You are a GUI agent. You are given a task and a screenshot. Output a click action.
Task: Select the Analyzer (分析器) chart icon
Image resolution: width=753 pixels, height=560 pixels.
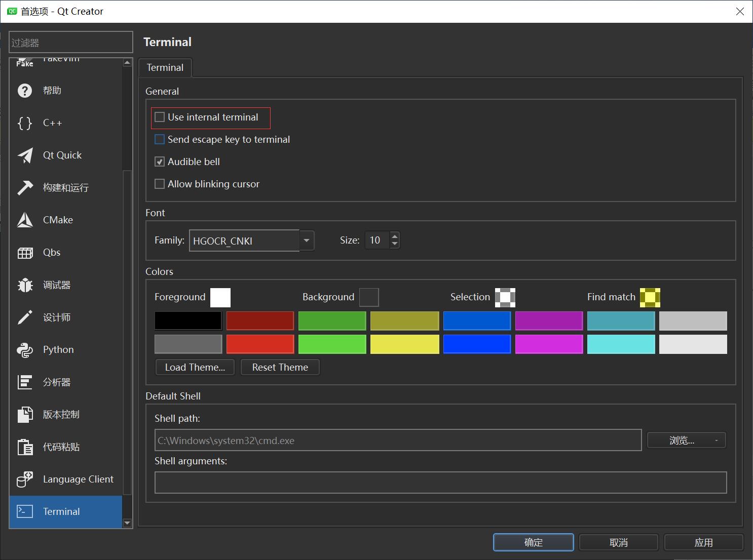coord(25,382)
